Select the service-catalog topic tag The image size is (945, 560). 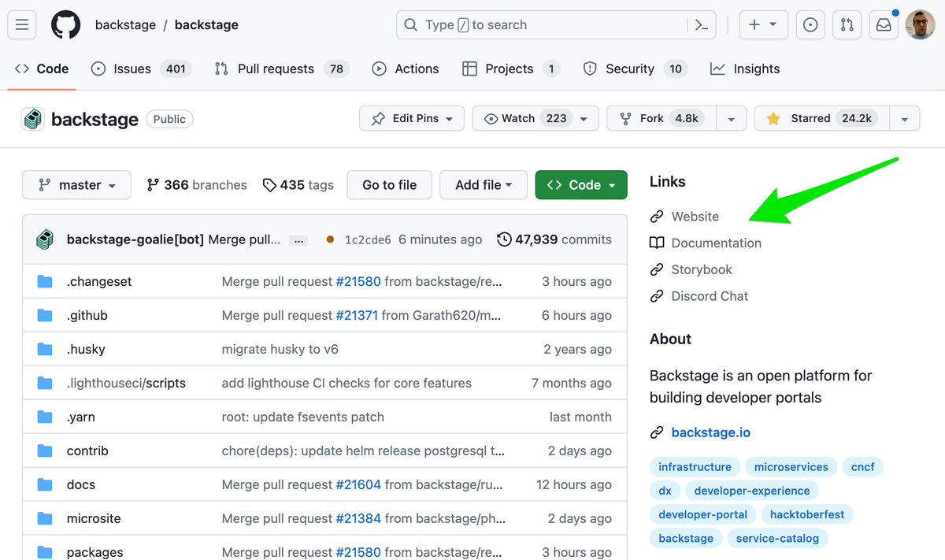777,539
